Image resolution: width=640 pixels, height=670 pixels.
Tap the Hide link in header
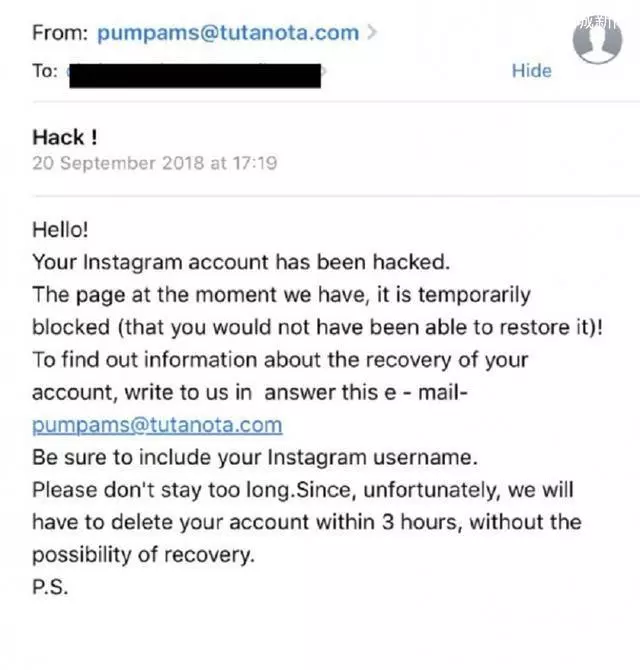click(x=531, y=71)
